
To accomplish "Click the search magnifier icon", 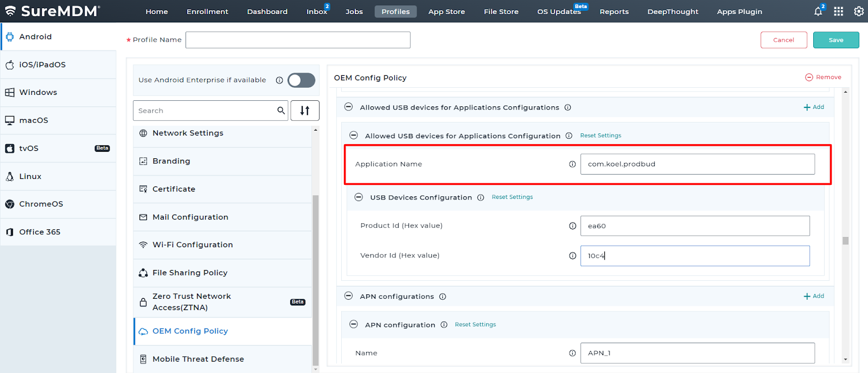I will click(x=281, y=111).
